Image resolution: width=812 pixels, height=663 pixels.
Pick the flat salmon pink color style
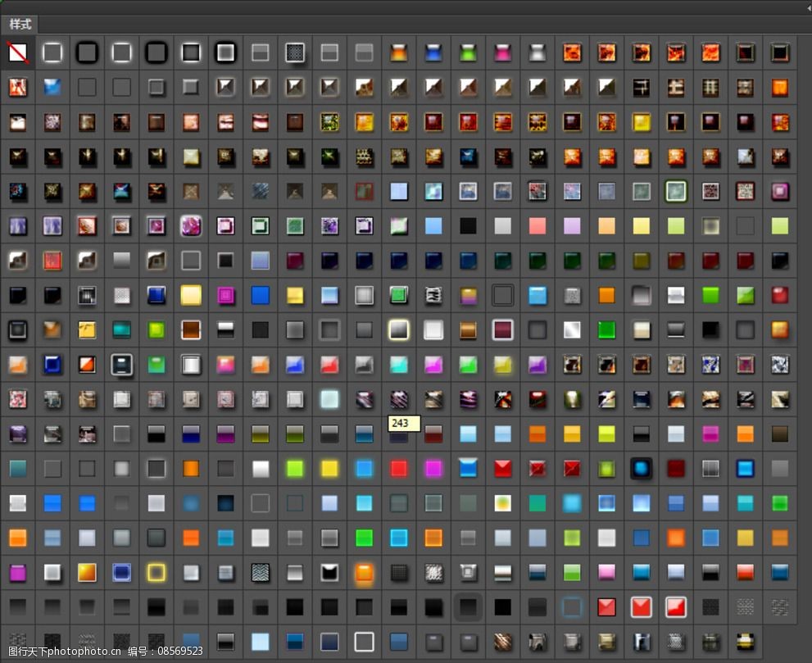537,225
